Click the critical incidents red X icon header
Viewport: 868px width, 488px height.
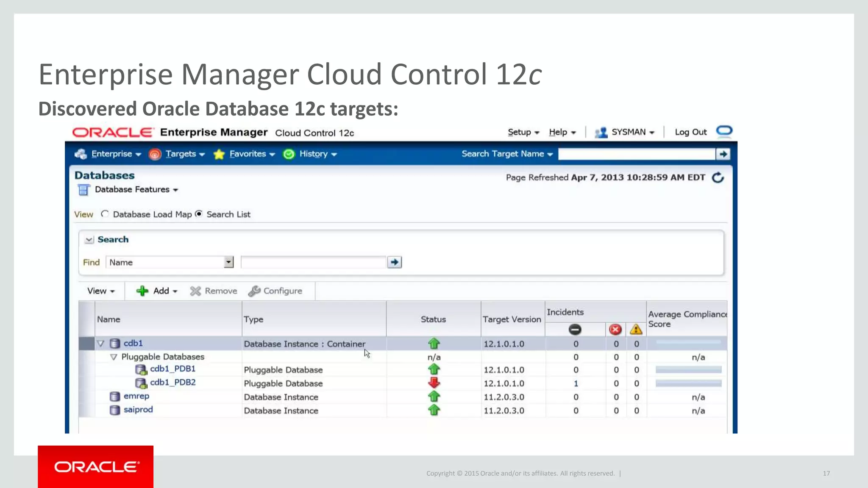615,329
